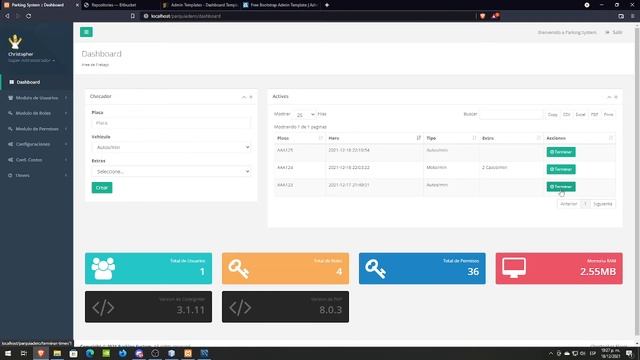Expand the last sidebar menu with clock icon

coord(37,175)
